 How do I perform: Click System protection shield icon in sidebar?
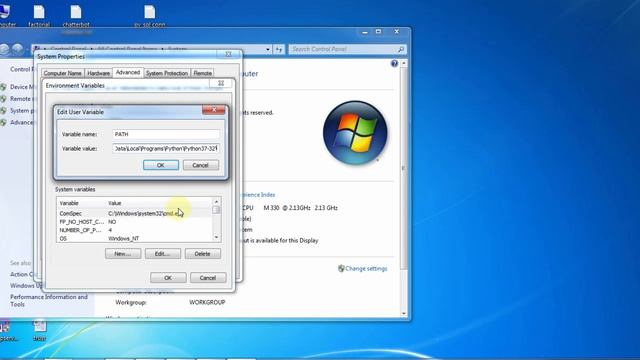(4, 111)
